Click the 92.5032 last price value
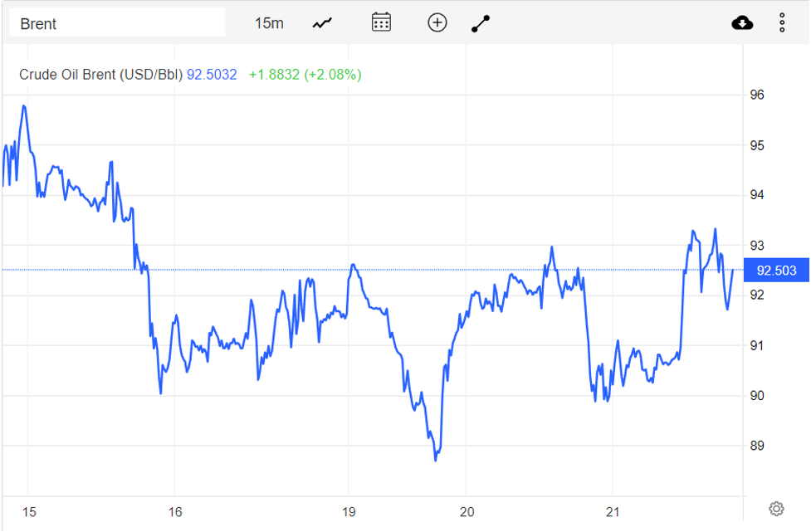Screen dimensions: 811x532 tap(212, 75)
